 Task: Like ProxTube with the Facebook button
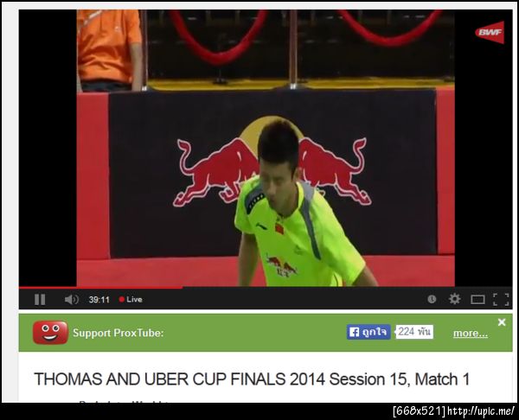(x=368, y=332)
